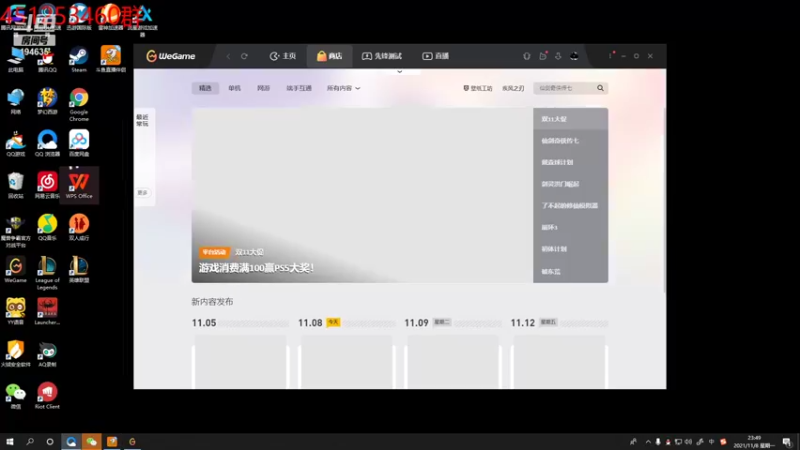Open the 回收站 recycle bin
The height and width of the screenshot is (450, 800).
coord(16,185)
